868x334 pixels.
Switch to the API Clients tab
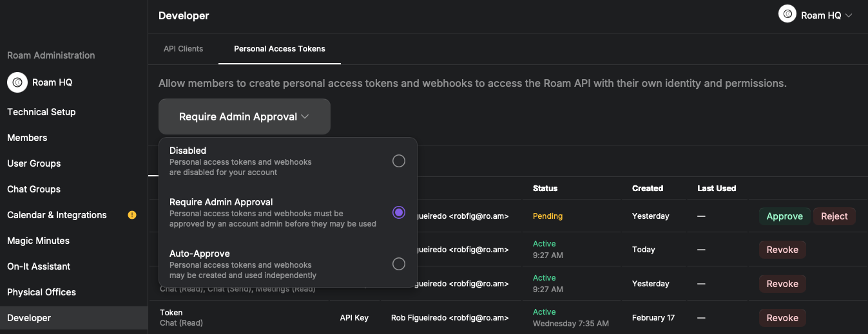pyautogui.click(x=183, y=49)
